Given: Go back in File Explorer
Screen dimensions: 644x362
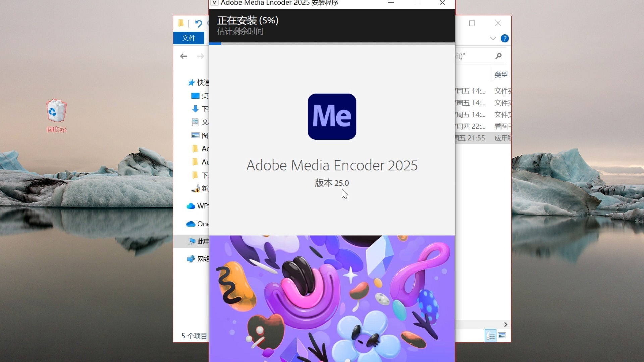Looking at the screenshot, I should click(183, 56).
